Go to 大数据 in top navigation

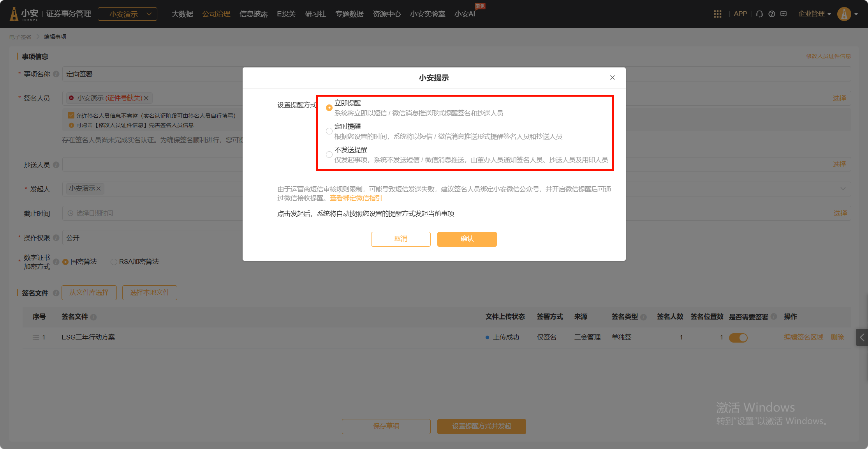182,14
